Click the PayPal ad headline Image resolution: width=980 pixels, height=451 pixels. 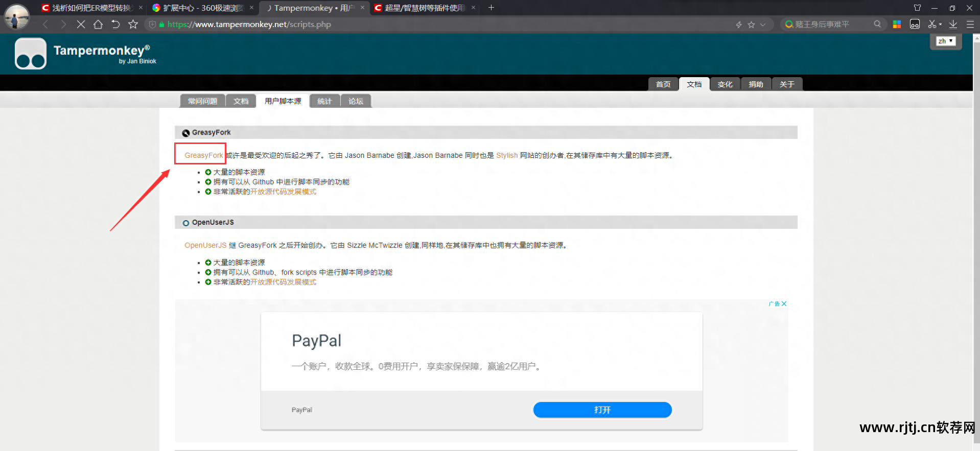pos(316,341)
